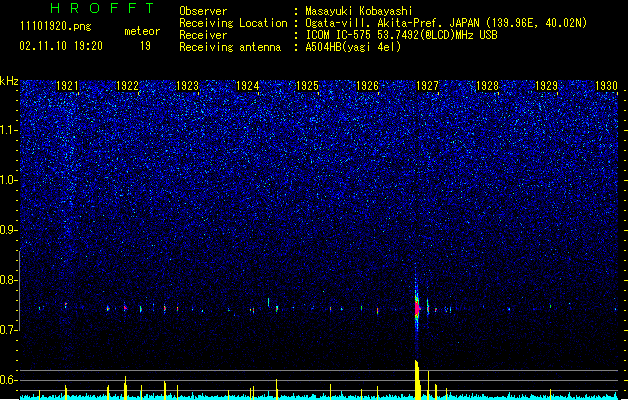Click the 1930 time marker

(607, 86)
